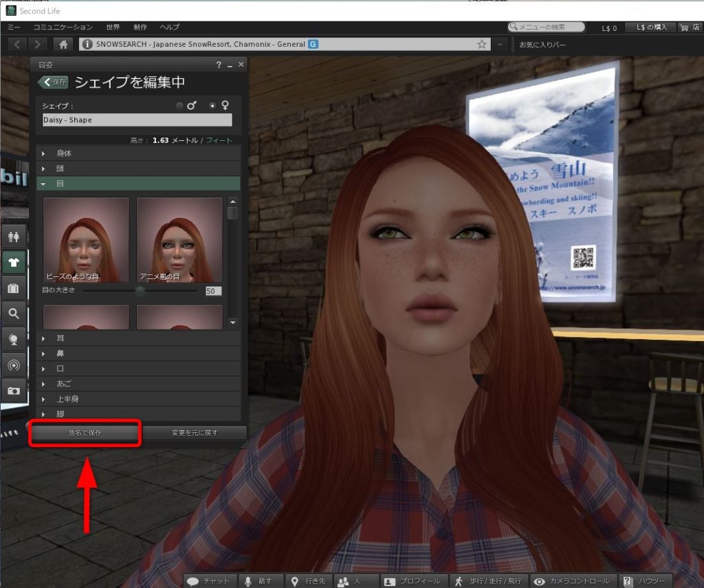Click the L$ 0 balance
The width and height of the screenshot is (704, 588).
pos(609,28)
